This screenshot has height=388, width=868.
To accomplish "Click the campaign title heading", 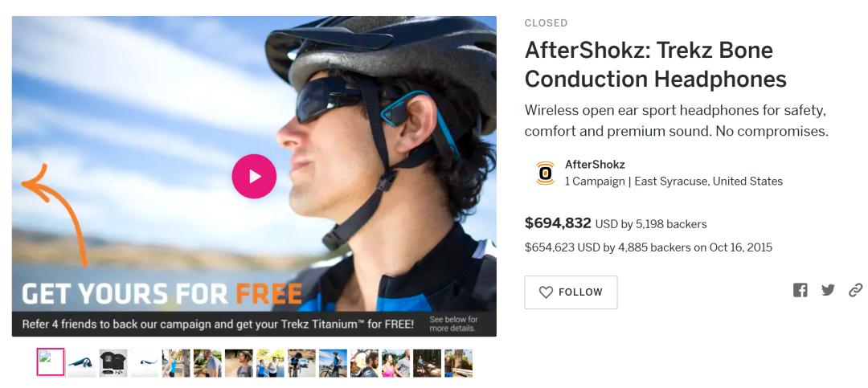I will point(656,65).
